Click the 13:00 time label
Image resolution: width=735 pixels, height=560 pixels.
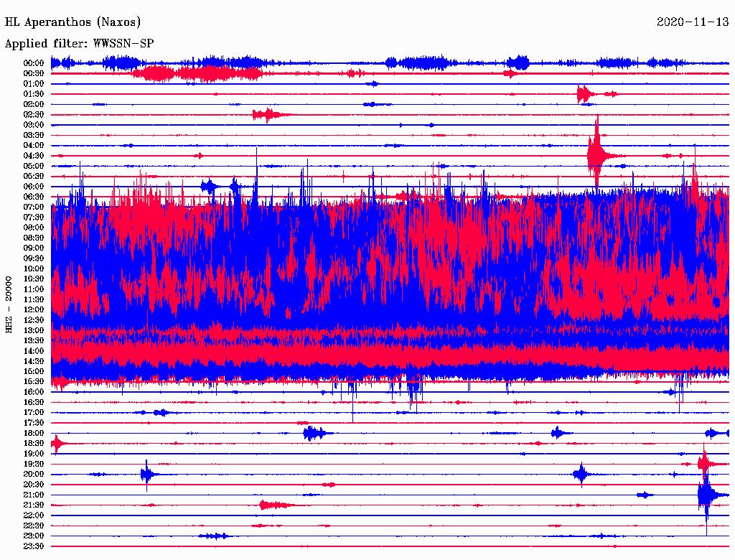tap(34, 331)
